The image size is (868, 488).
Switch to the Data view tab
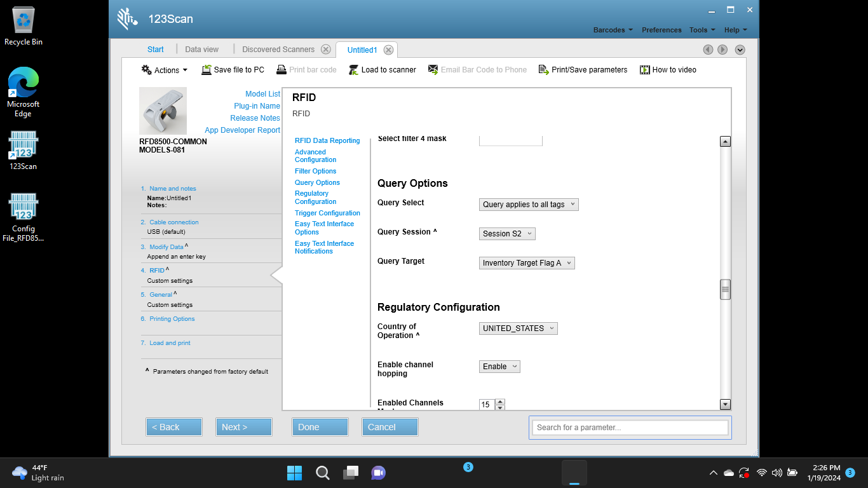coord(201,50)
